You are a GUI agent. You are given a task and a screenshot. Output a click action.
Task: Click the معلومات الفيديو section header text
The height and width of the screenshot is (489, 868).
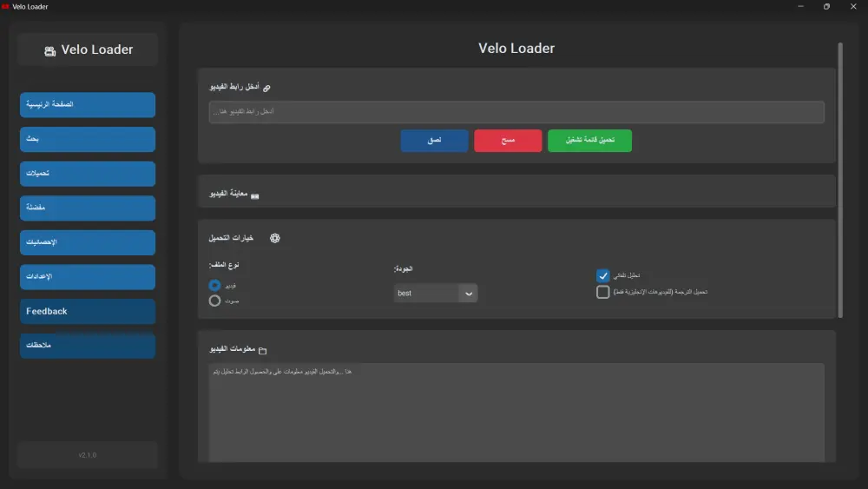pos(232,349)
